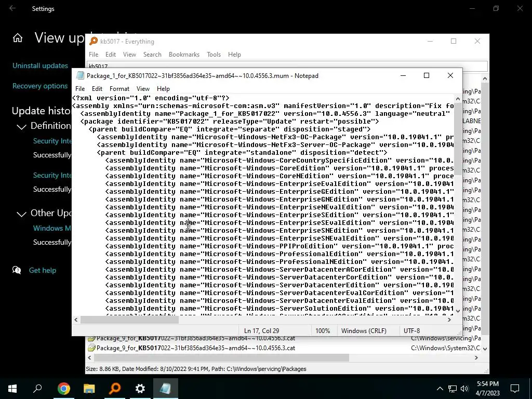Viewport: 532px width, 399px height.
Task: Click Notepad horizontal scrollbar thumb
Action: click(129, 320)
